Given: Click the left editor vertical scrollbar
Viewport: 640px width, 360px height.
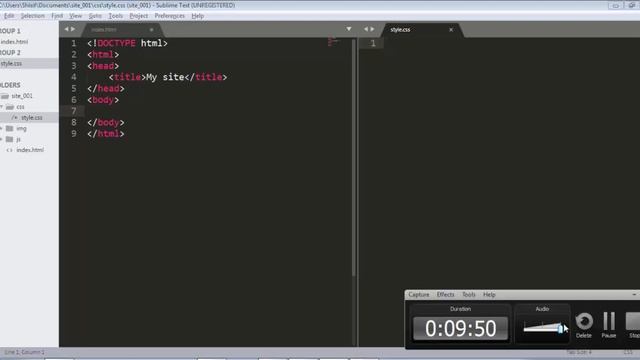Looking at the screenshot, I should pos(354,157).
